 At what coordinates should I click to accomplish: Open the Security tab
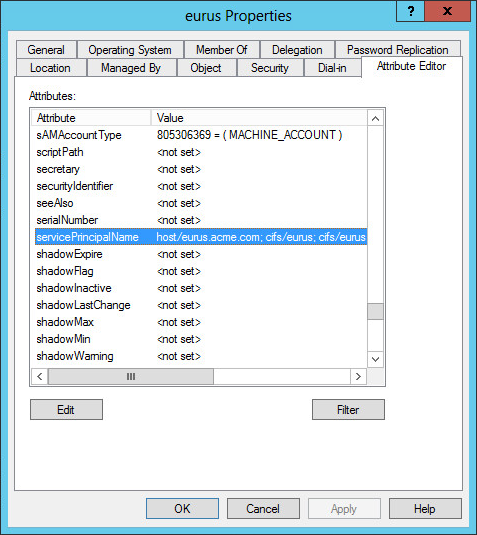pos(270,68)
